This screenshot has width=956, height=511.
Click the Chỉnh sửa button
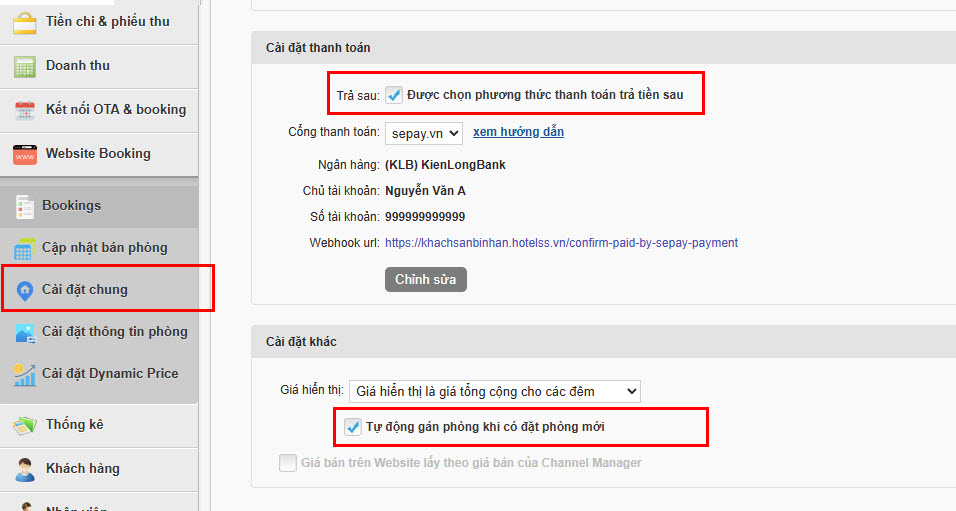[x=426, y=279]
